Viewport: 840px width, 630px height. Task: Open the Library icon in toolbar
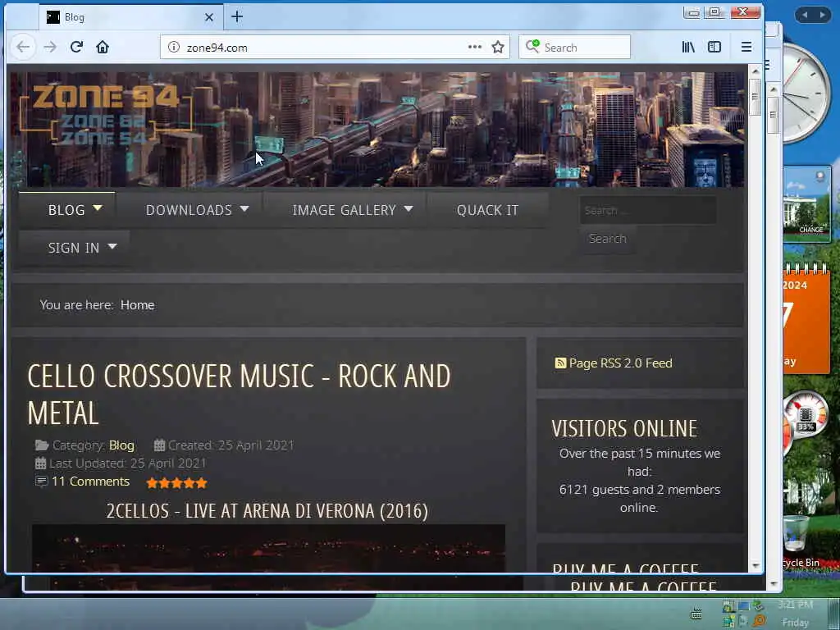click(688, 47)
